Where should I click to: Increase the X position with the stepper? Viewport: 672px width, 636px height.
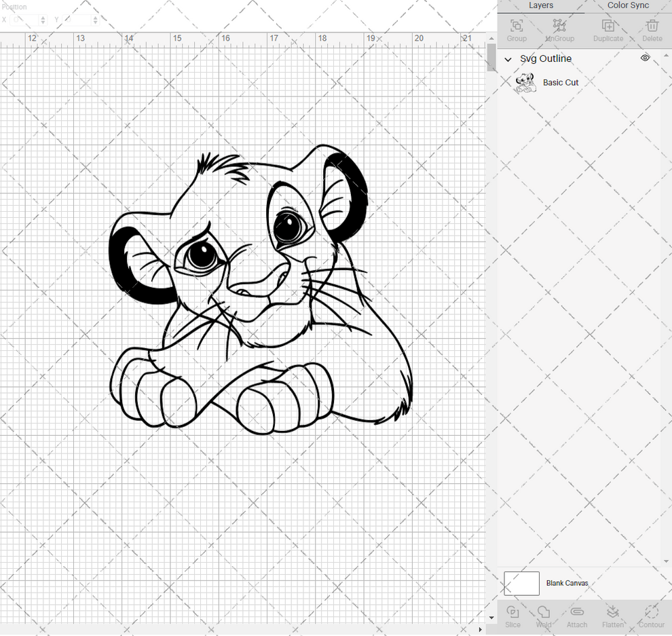(43, 17)
